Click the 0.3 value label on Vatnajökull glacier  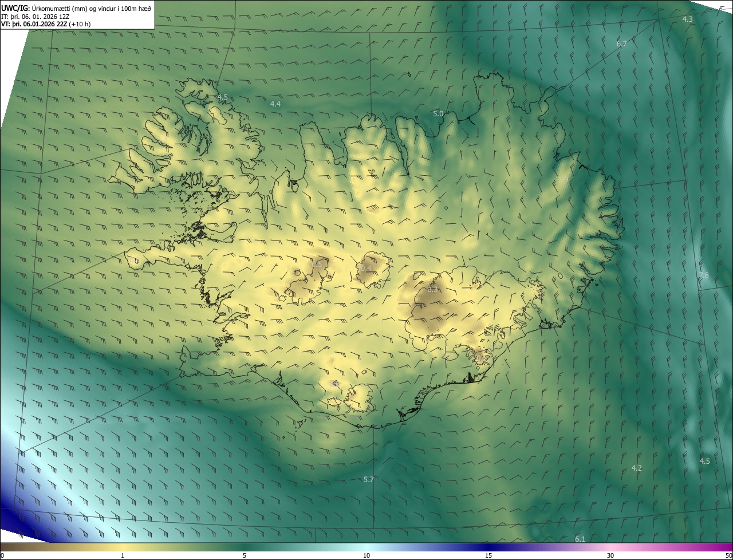432,289
